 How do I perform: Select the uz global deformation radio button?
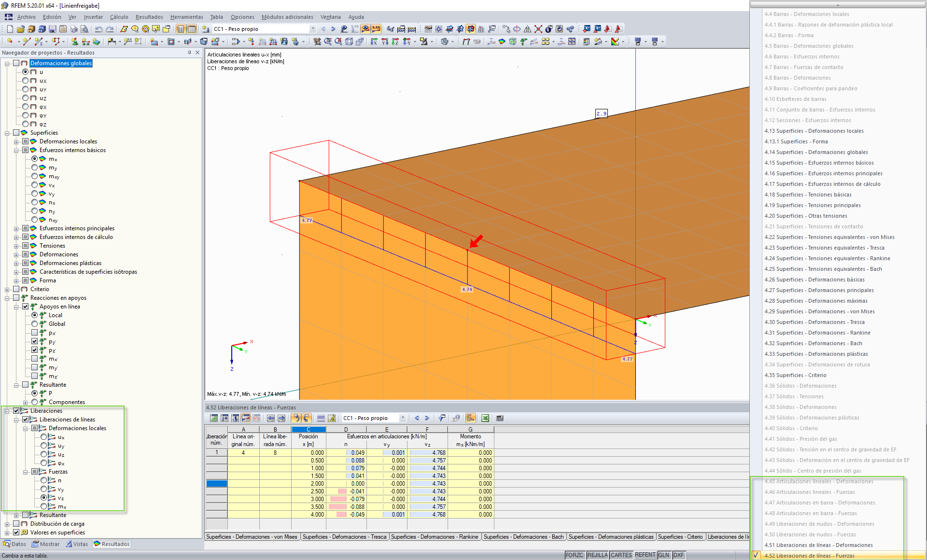(x=26, y=98)
